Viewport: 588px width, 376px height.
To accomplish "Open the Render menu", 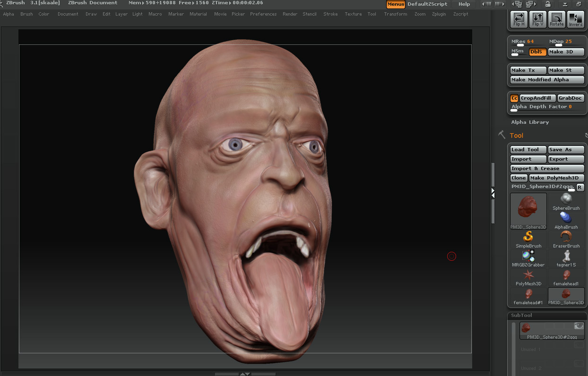I will tap(290, 14).
